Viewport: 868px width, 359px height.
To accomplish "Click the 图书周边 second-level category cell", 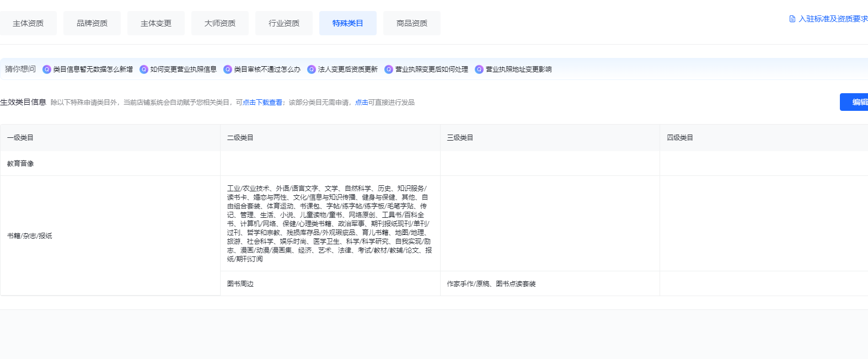I will tap(240, 284).
